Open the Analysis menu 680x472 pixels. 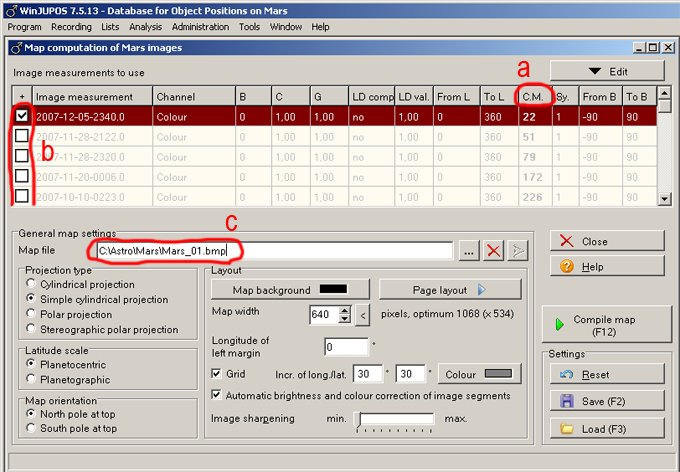coord(145,27)
